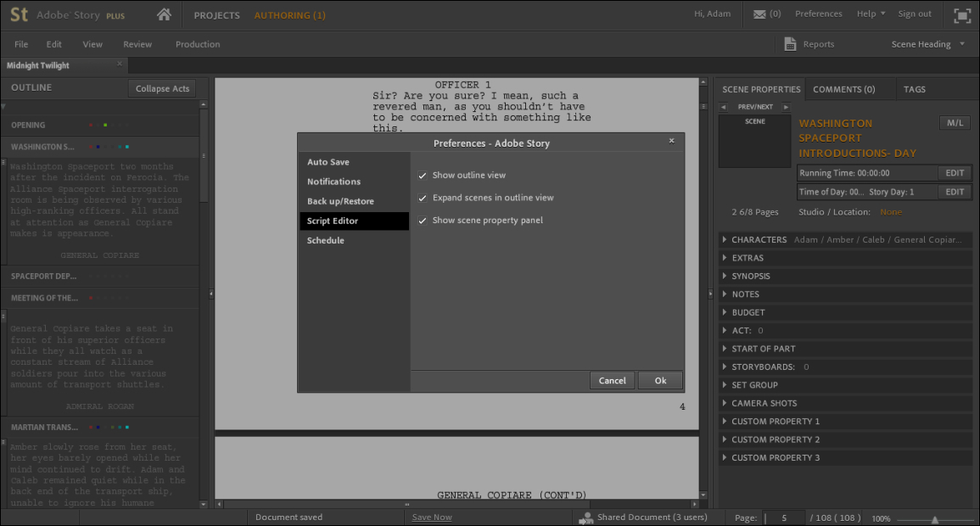The width and height of the screenshot is (980, 526).
Task: Go to next scene arrow
Action: pyautogui.click(x=787, y=107)
